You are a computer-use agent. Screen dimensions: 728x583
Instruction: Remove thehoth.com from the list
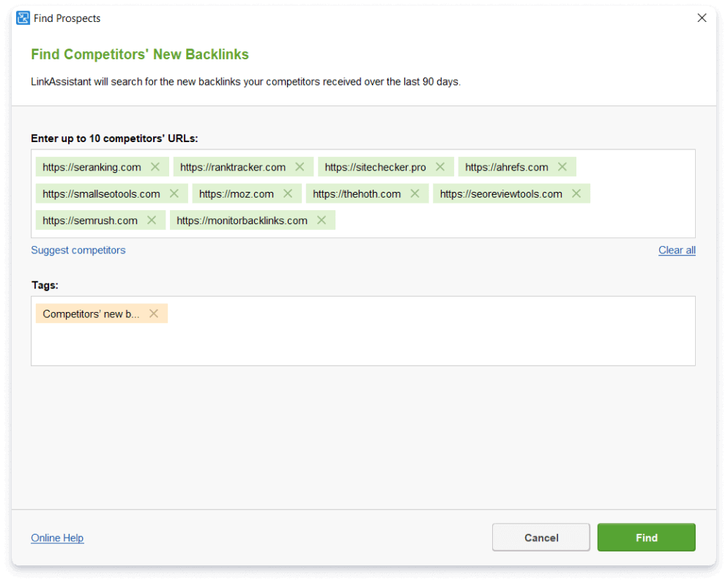coord(415,193)
